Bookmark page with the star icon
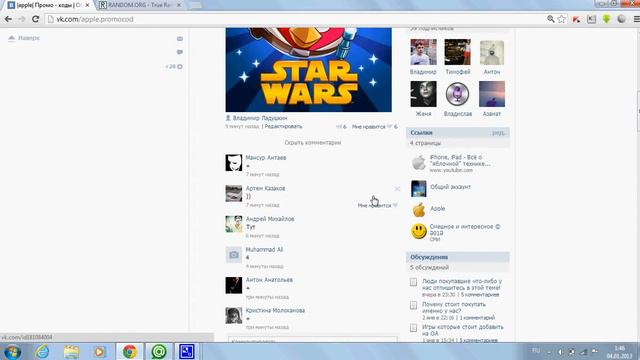Screen dimensions: 640x360 point(562,19)
